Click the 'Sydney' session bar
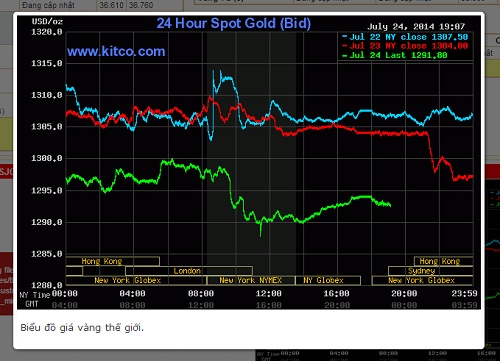Viewport: 500px width, 361px height. coord(431,271)
